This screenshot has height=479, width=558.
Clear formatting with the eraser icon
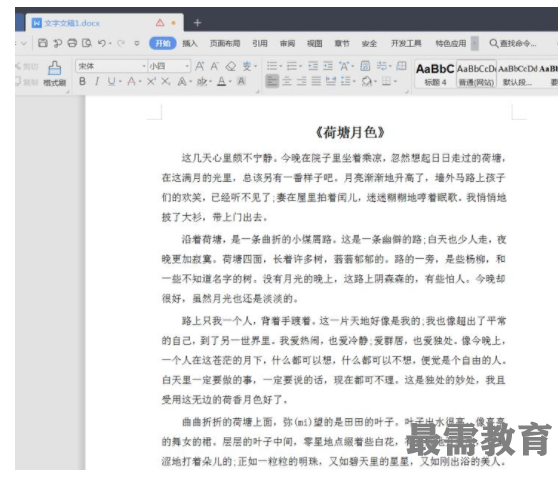[x=231, y=66]
